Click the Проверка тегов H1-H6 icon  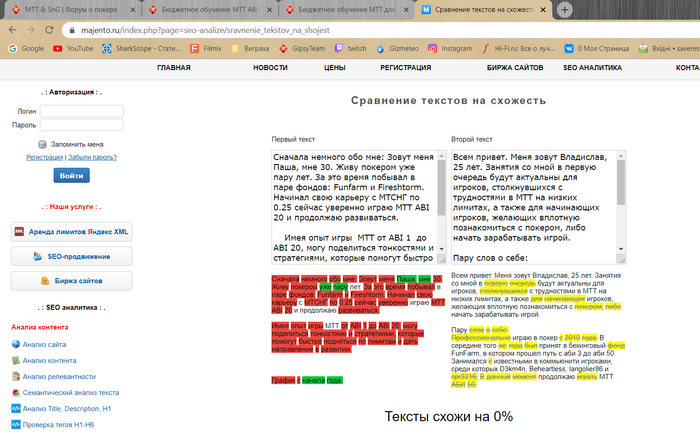coord(16,424)
